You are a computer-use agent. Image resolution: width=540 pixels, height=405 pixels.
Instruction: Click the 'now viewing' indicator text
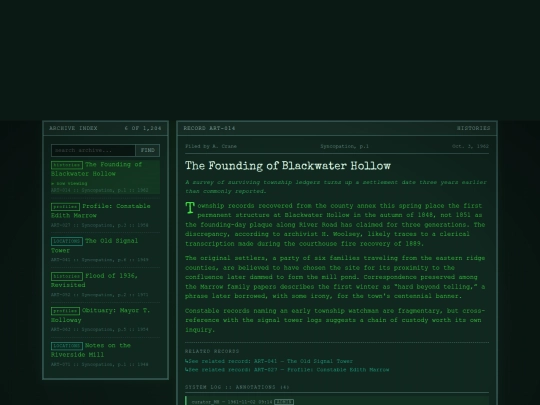(69, 184)
